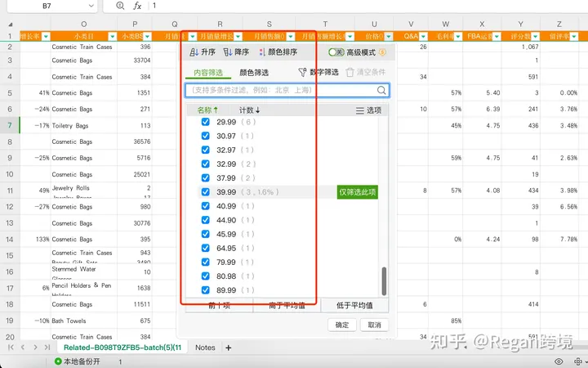Open filter dropdown on 小类目 column
The height and width of the screenshot is (368, 588).
click(114, 36)
